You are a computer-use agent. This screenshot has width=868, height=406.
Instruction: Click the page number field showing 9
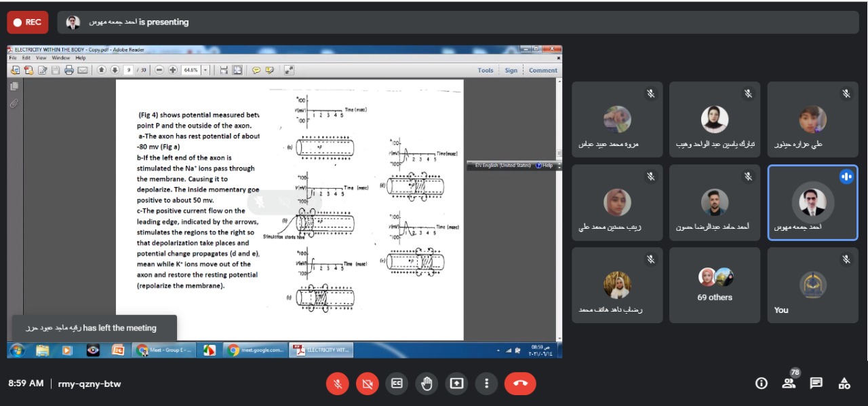click(x=128, y=70)
